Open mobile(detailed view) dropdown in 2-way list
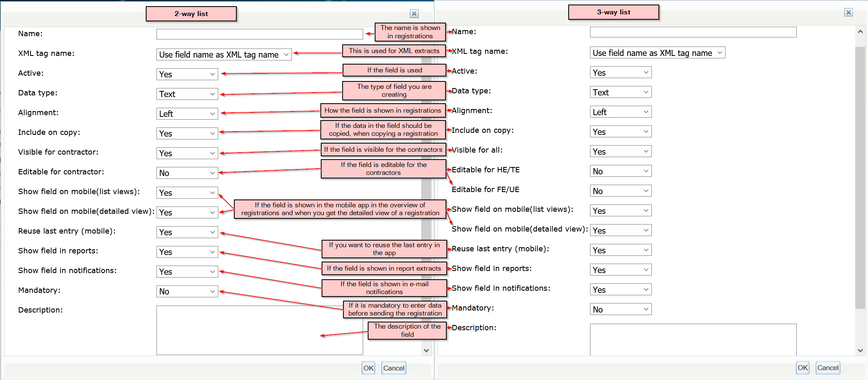 point(187,213)
